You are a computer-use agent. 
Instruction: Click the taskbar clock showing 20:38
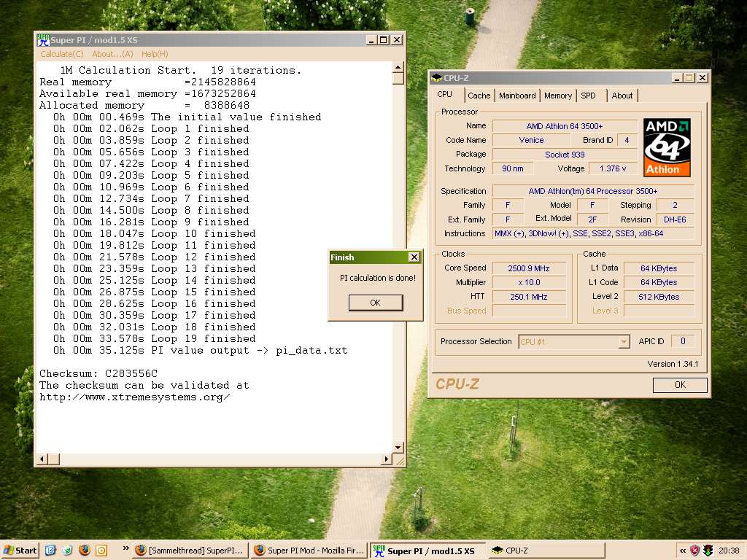pyautogui.click(x=729, y=551)
